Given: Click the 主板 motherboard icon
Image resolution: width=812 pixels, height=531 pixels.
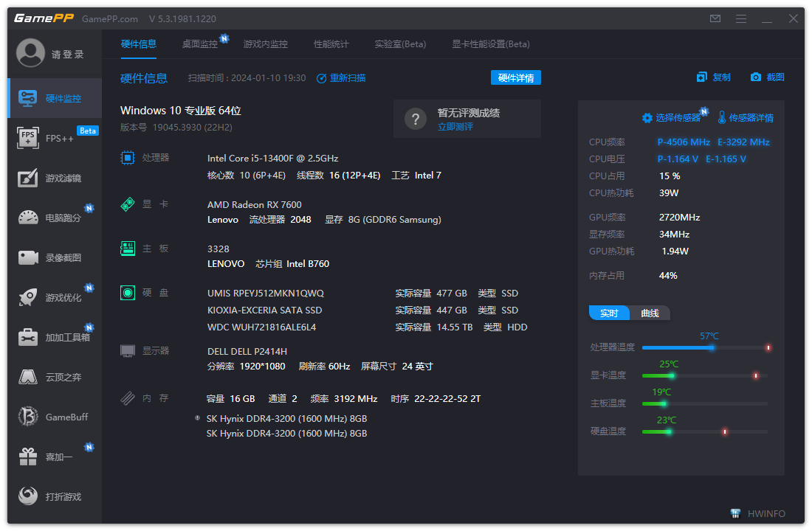Looking at the screenshot, I should [x=128, y=249].
